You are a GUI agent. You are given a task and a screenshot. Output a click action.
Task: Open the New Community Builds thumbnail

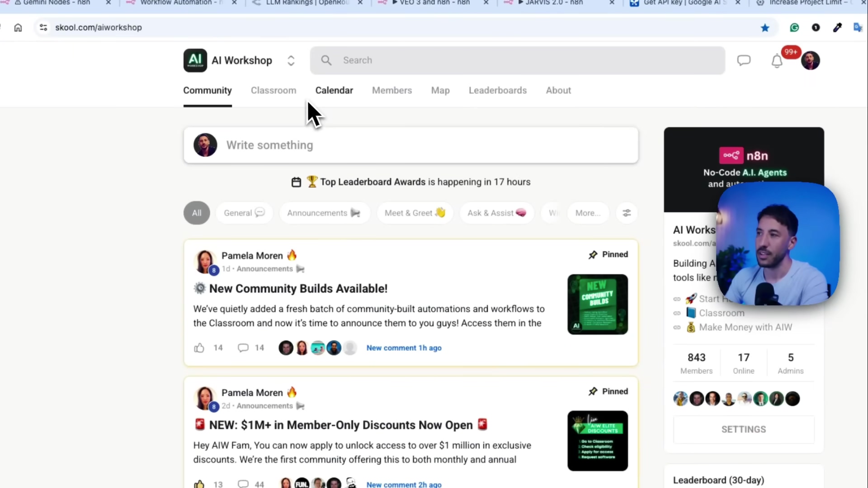(x=598, y=305)
